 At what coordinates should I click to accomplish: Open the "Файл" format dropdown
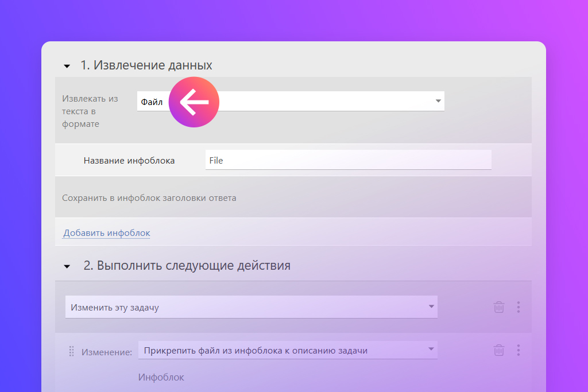438,102
